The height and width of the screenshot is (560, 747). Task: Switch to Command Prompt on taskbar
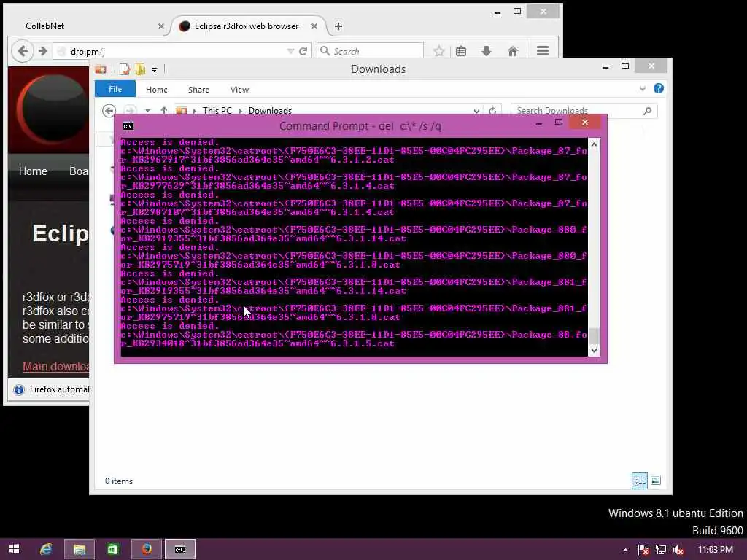coord(180,549)
